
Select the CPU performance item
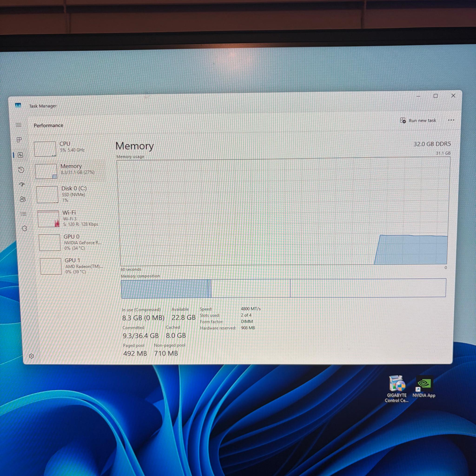(69, 149)
